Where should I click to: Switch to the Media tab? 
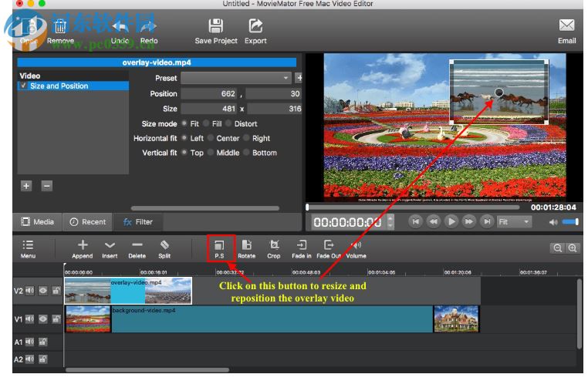pos(38,222)
